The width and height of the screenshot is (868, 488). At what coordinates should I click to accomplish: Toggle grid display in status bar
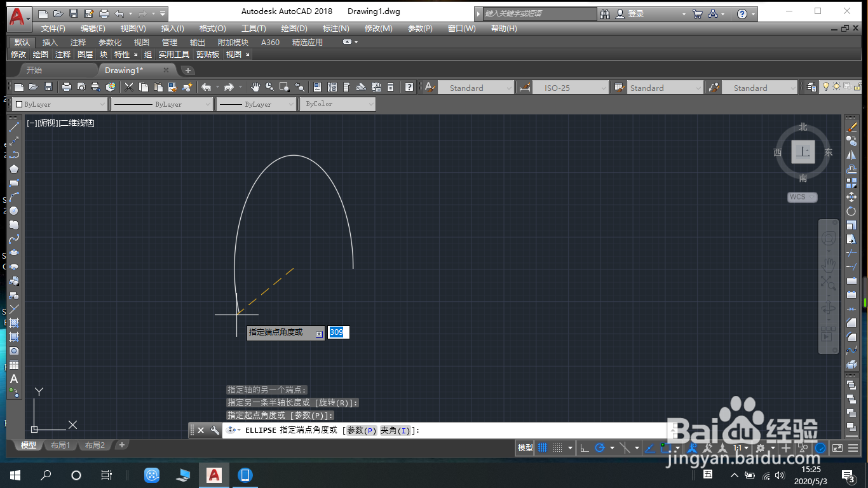[543, 448]
